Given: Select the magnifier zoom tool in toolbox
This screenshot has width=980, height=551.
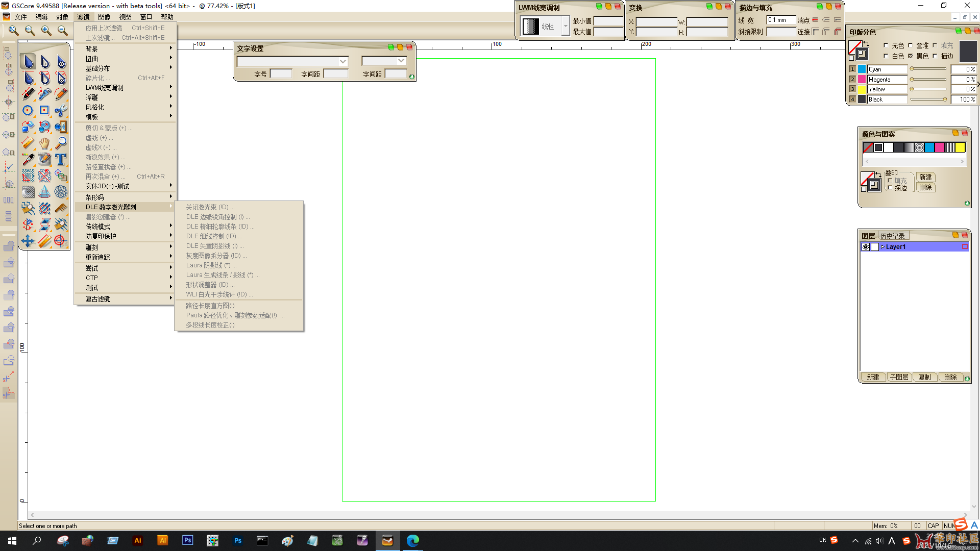Looking at the screenshot, I should click(x=61, y=143).
